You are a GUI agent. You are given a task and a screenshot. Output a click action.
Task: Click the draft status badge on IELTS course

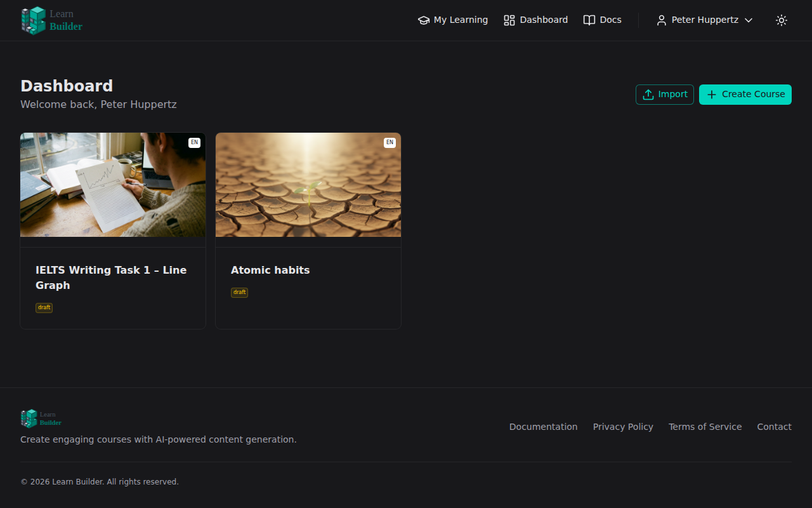(x=44, y=307)
